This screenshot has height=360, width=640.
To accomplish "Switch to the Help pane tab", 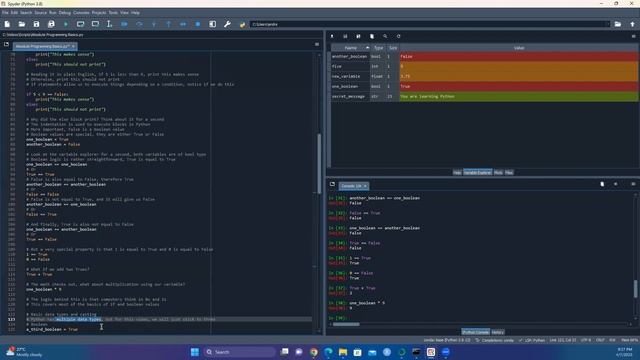I will click(457, 173).
